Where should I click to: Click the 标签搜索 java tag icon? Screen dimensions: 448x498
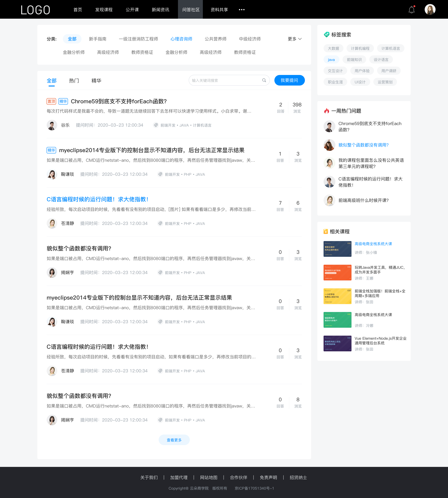[x=331, y=59]
